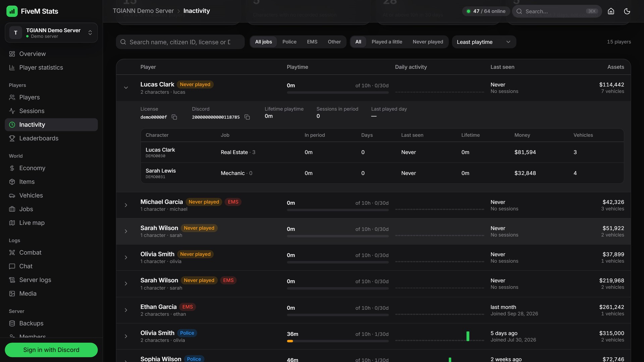
Task: Open Player statistics in the sidebar
Action: (51, 68)
